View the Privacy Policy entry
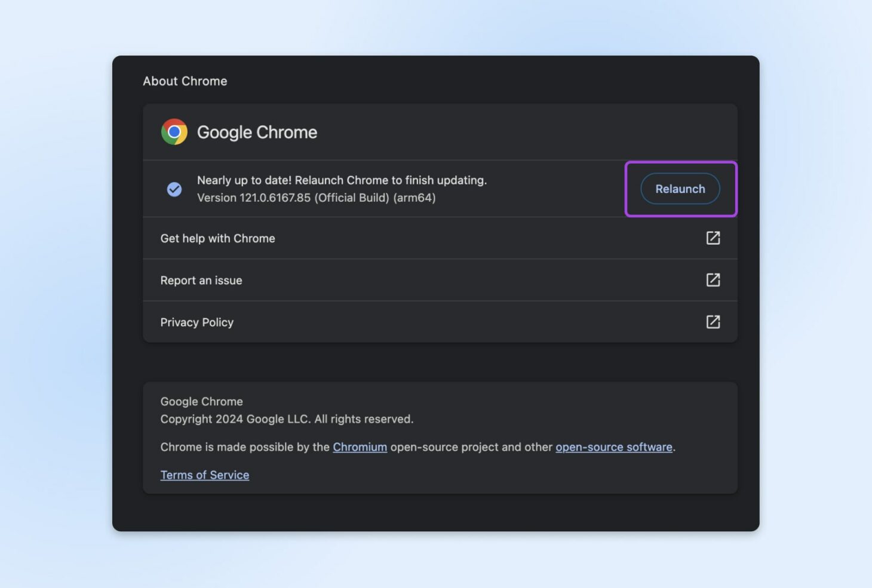The image size is (872, 588). click(x=196, y=322)
